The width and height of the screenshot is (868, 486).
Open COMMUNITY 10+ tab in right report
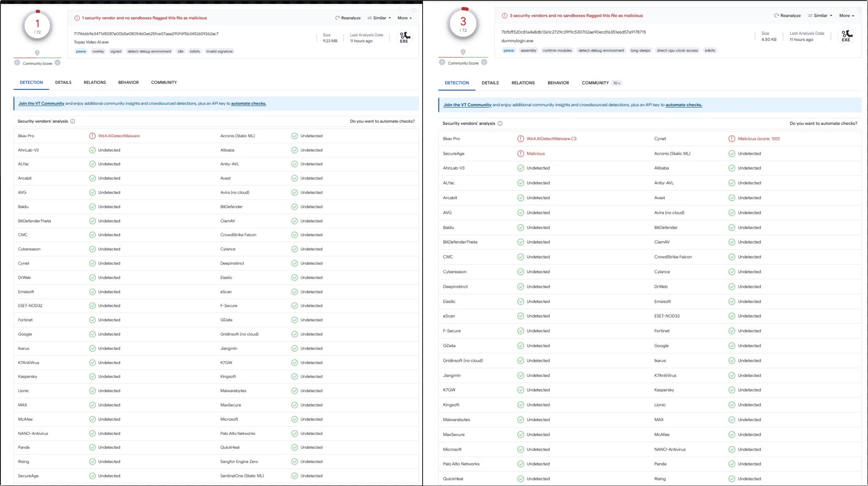(601, 83)
